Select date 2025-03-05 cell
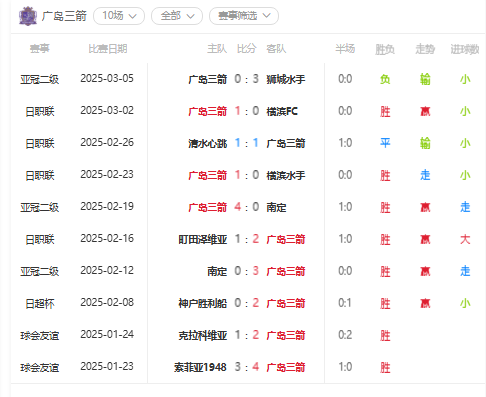Screen dimensions: 486x397 (x=107, y=78)
